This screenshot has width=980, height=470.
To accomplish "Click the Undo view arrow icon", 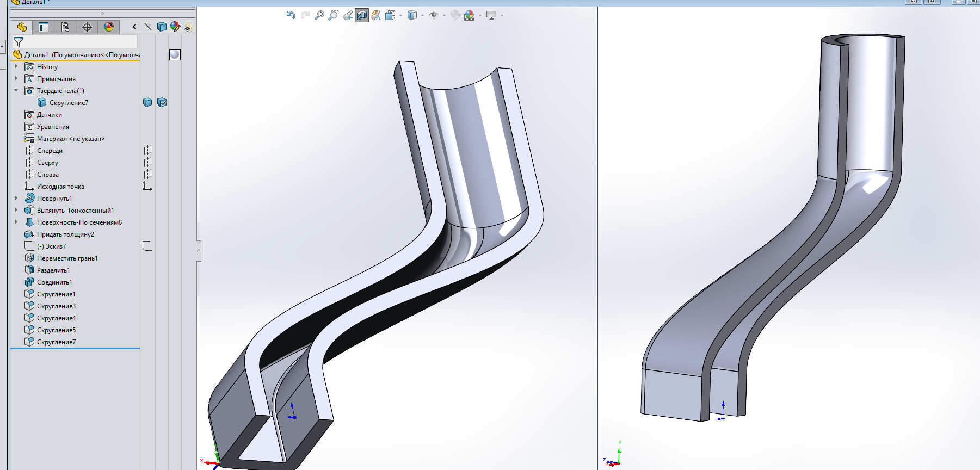I will coord(291,15).
